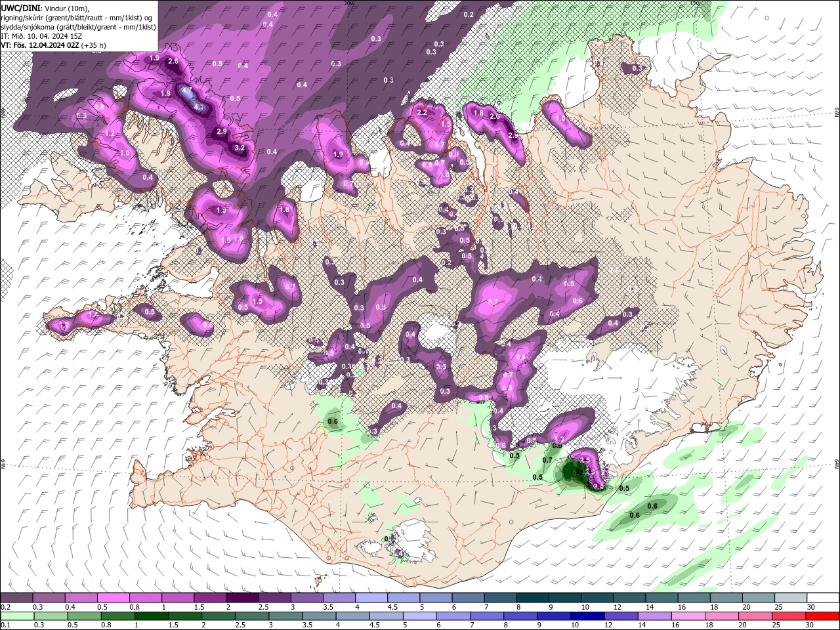Pick the rain legend swatch between 3 and 3.5
This screenshot has width=840, height=630.
coord(285,616)
